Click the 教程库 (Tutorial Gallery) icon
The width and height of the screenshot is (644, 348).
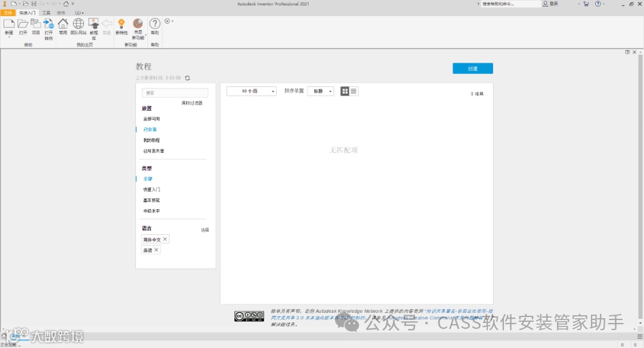[x=94, y=24]
